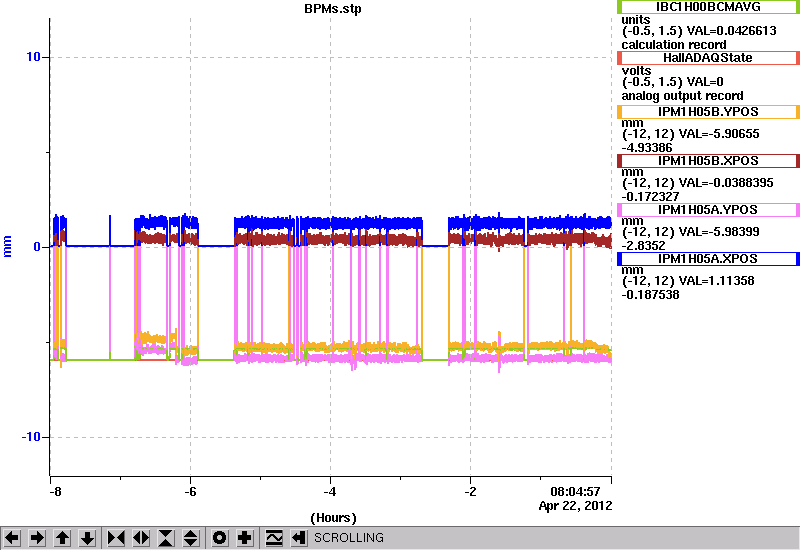Click the BPMs.stp plot title
This screenshot has height=550, width=800.
[333, 9]
